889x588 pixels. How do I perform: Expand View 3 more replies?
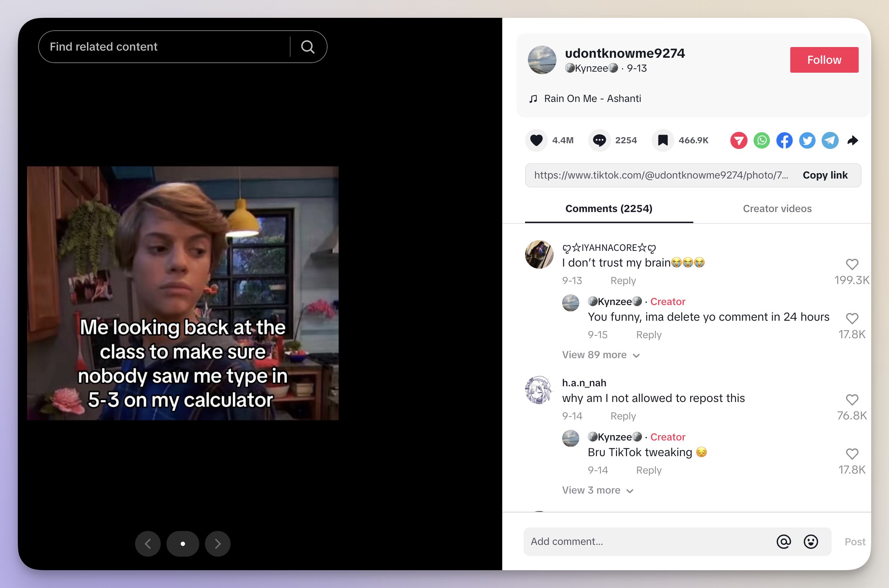597,490
